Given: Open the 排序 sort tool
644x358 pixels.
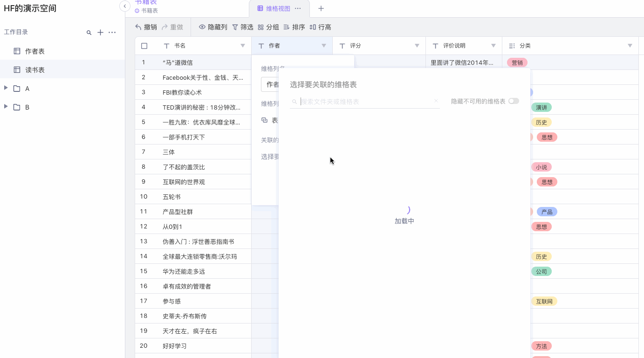Looking at the screenshot, I should point(294,27).
